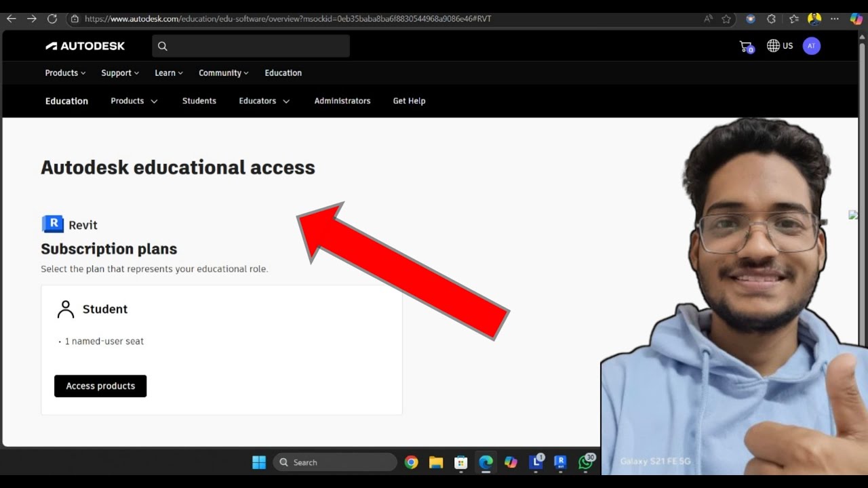Screen dimensions: 868x488
Task: Open the browser Settings and more menu
Action: click(835, 19)
